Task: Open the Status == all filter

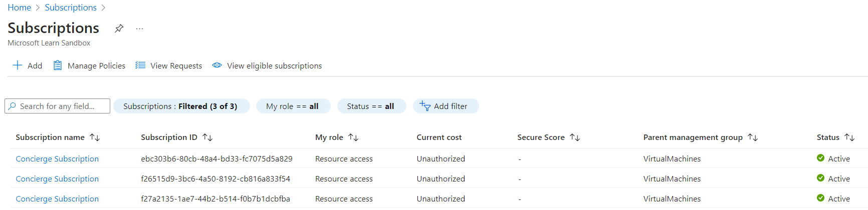Action: click(371, 106)
